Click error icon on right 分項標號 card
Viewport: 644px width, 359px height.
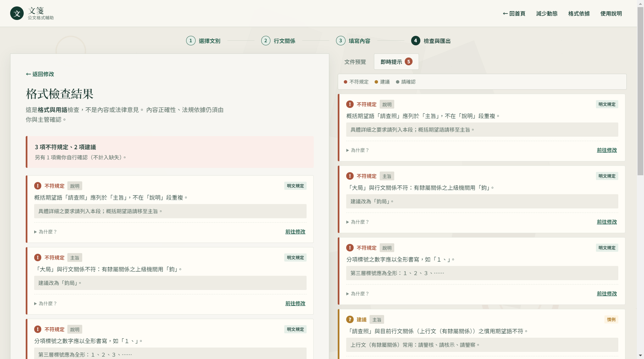tap(350, 248)
